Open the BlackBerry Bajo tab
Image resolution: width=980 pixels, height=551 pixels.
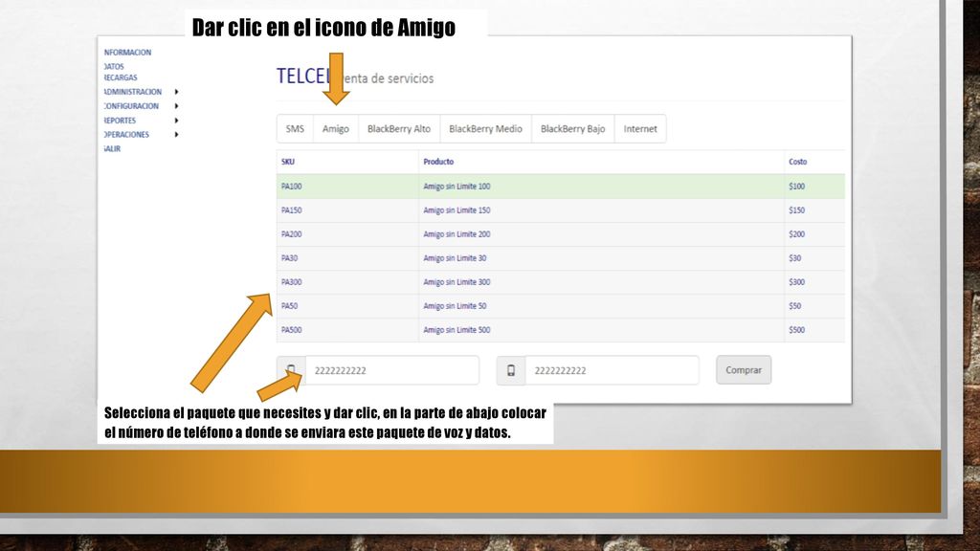tap(572, 129)
